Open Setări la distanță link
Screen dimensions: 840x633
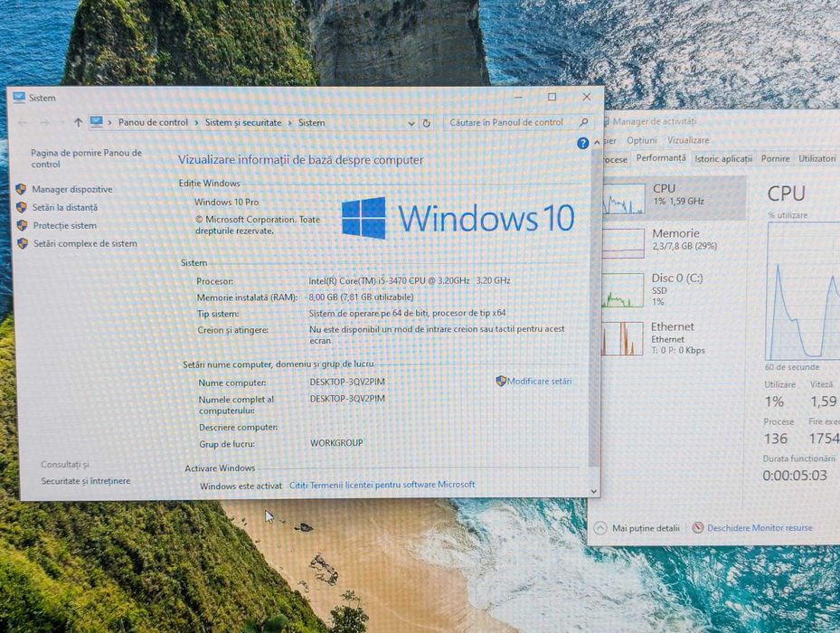(65, 207)
